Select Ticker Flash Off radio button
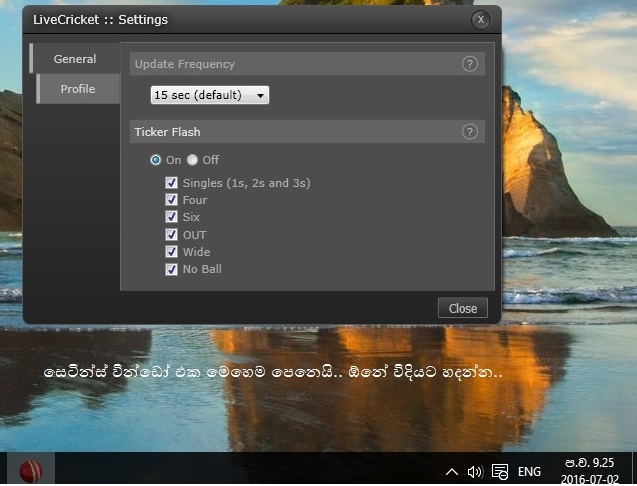Image resolution: width=637 pixels, height=486 pixels. [x=192, y=160]
